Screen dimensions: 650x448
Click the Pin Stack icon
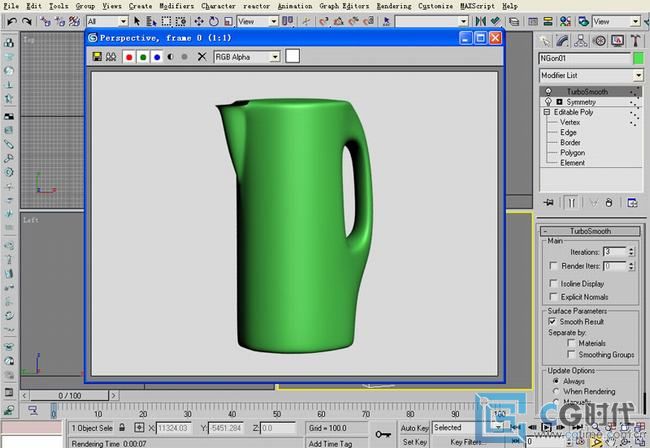coord(549,203)
